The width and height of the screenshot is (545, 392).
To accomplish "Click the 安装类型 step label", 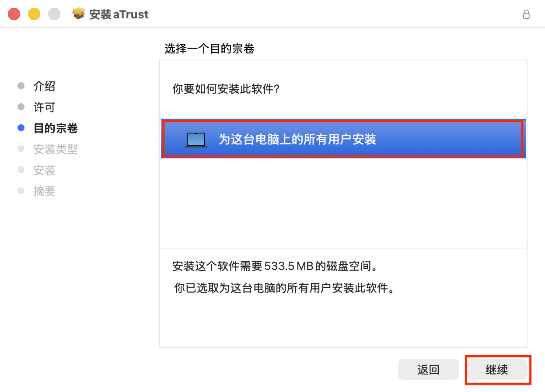I will click(x=56, y=149).
